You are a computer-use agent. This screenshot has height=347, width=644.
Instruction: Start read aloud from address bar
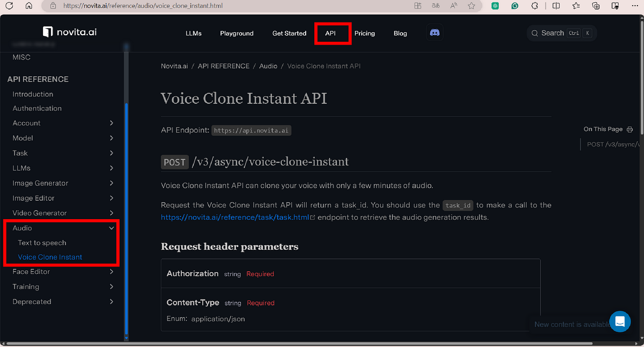(x=454, y=6)
